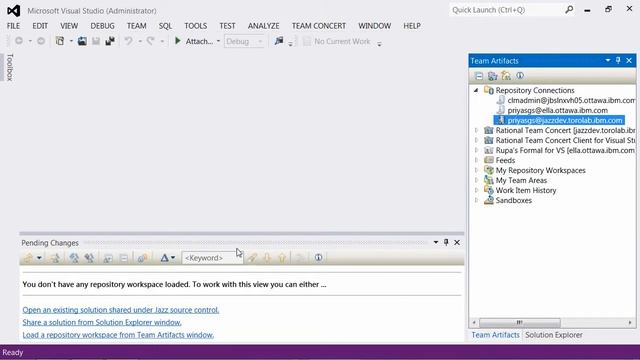The image size is (640, 360).
Task: Open the New Project dropdown arrow
Action: [x=71, y=41]
